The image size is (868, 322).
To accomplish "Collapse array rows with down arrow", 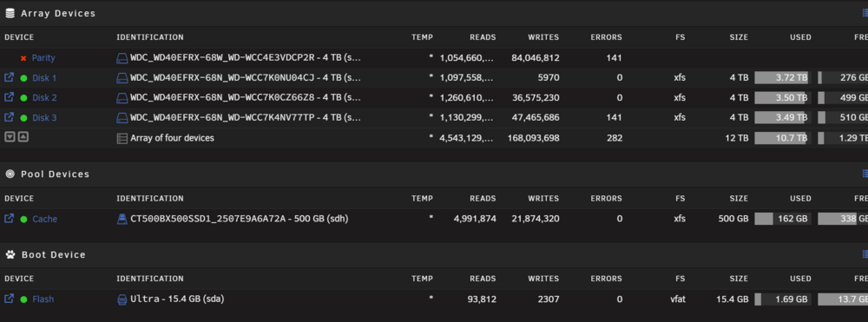I will pos(10,136).
